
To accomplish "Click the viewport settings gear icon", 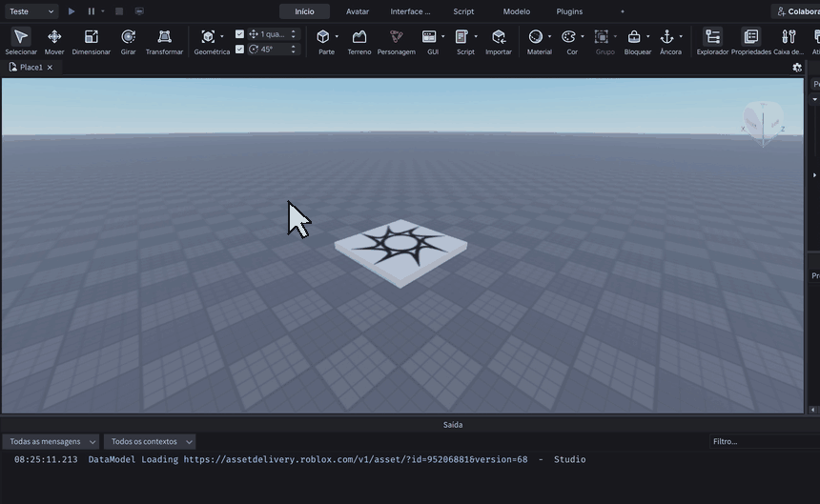I will click(797, 68).
